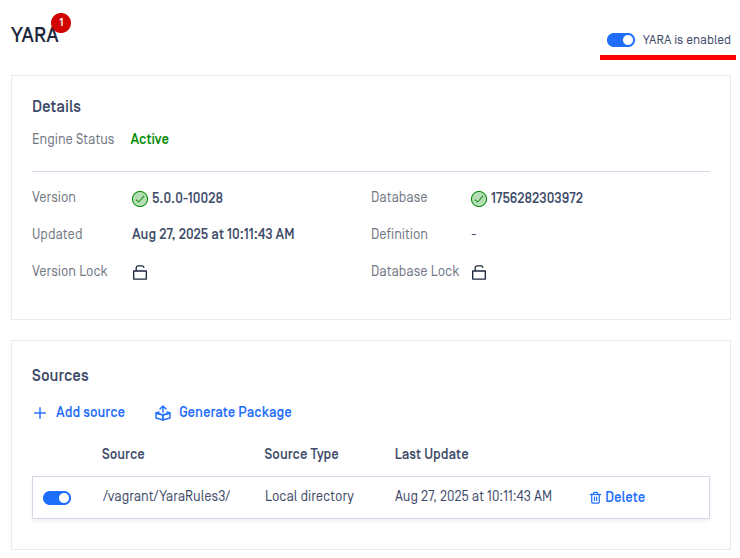Click the row's Last Update timestamp cell
740x558 pixels.
473,496
